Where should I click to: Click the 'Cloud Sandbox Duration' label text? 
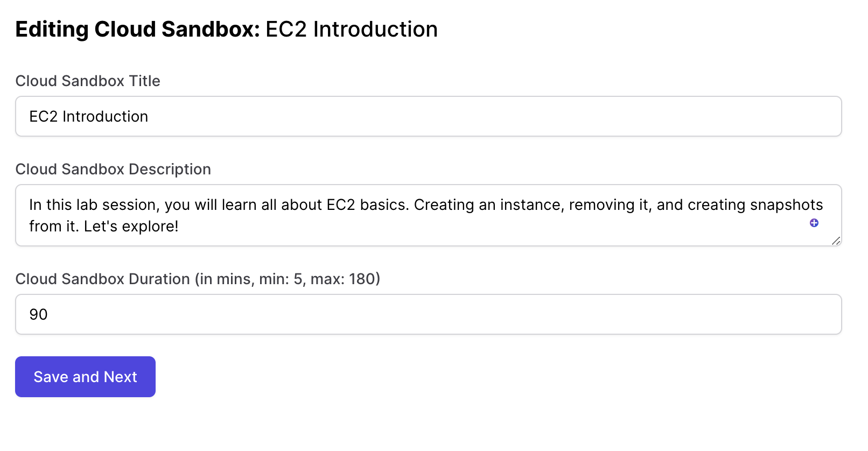(102, 279)
